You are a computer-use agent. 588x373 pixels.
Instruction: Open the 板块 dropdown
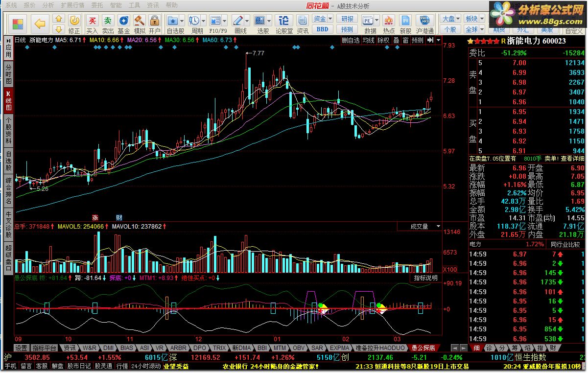click(x=474, y=19)
